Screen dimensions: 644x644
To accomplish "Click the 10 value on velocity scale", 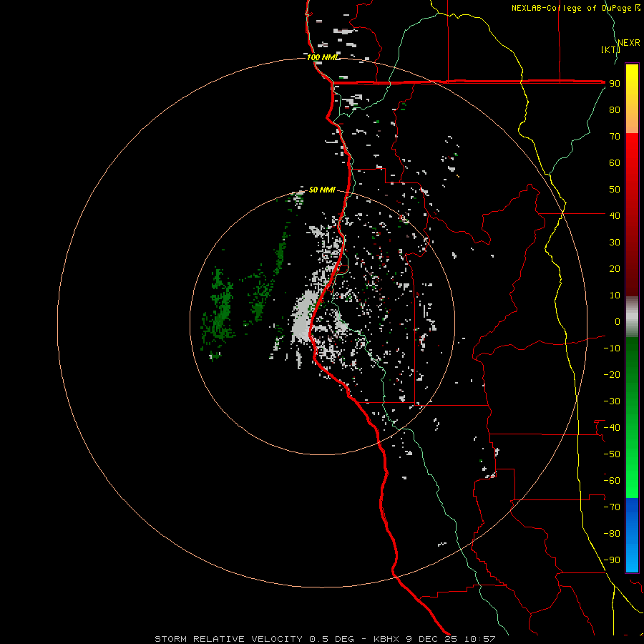I will (615, 296).
